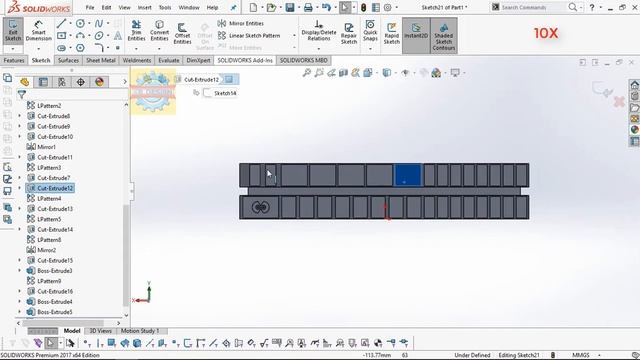Select LPattern4 in feature tree
Viewport: 640px width, 360px height.
[x=44, y=198]
